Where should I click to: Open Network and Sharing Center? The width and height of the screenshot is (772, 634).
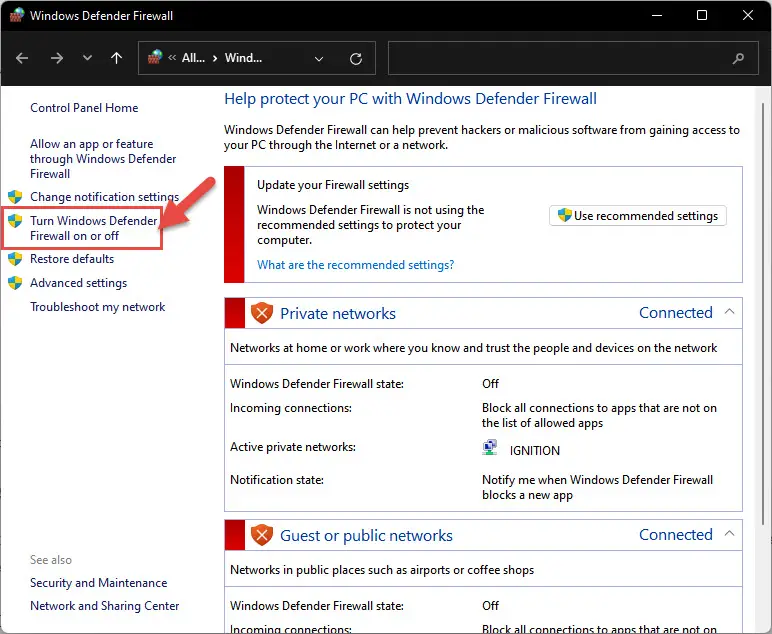tap(104, 606)
